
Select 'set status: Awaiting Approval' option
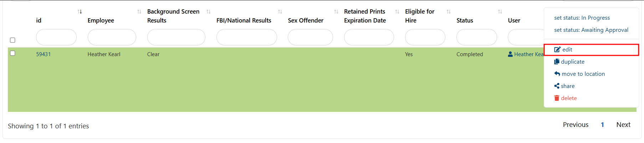click(591, 30)
